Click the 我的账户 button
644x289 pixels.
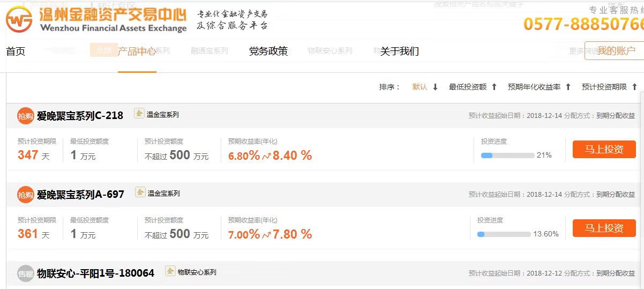click(615, 51)
